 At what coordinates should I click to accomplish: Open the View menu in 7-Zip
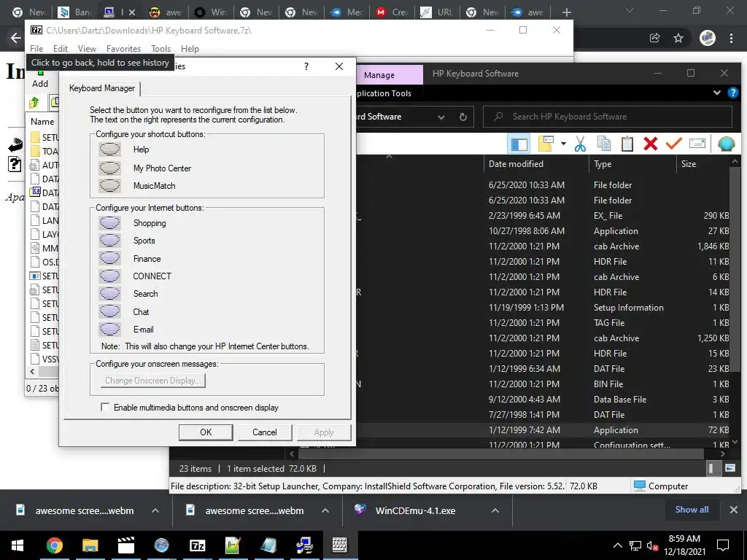(x=87, y=49)
